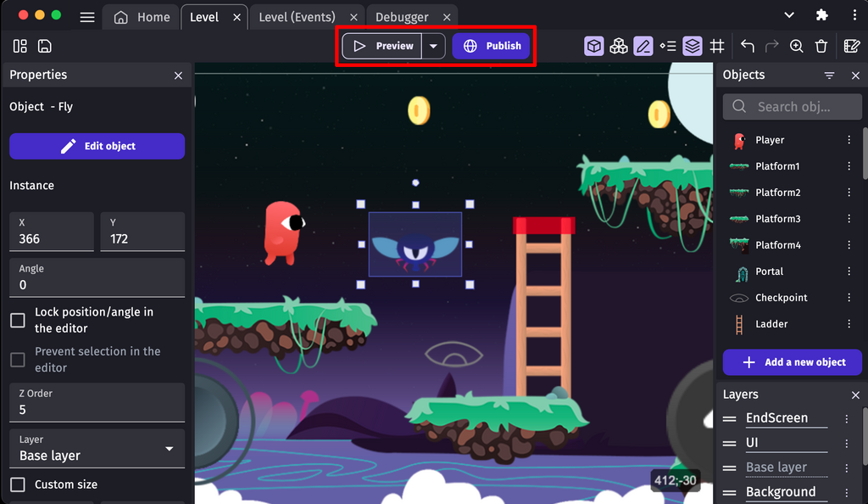868x504 pixels.
Task: Open the extensions puzzle piece icon
Action: click(x=821, y=16)
